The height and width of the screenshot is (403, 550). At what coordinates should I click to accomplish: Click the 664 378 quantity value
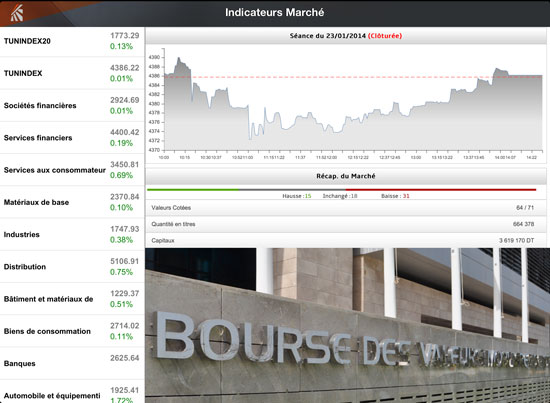pyautogui.click(x=523, y=224)
